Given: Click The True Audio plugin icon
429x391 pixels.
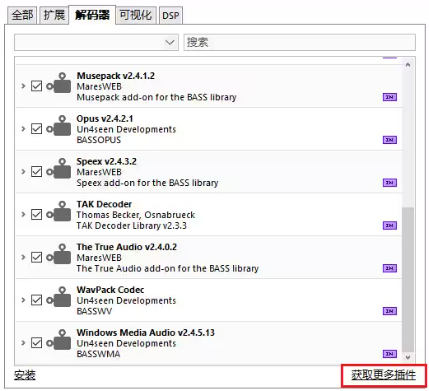Looking at the screenshot, I should 59,254.
